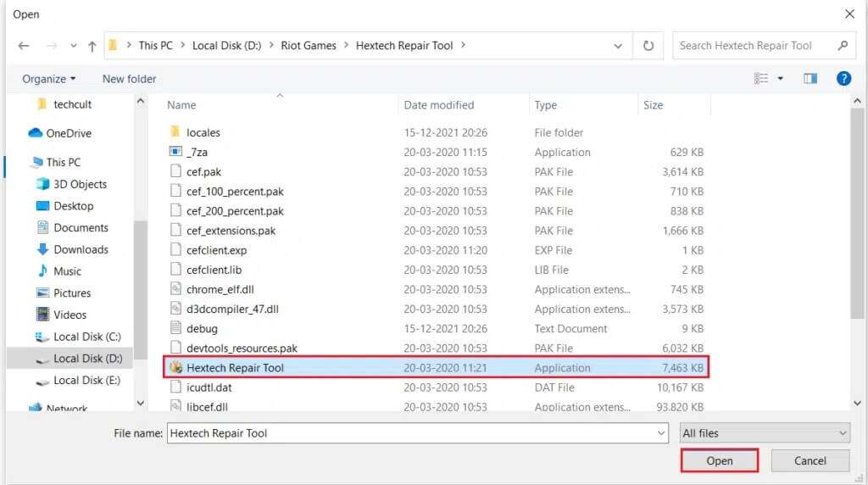Click the File name input field
The height and width of the screenshot is (485, 868).
point(412,433)
